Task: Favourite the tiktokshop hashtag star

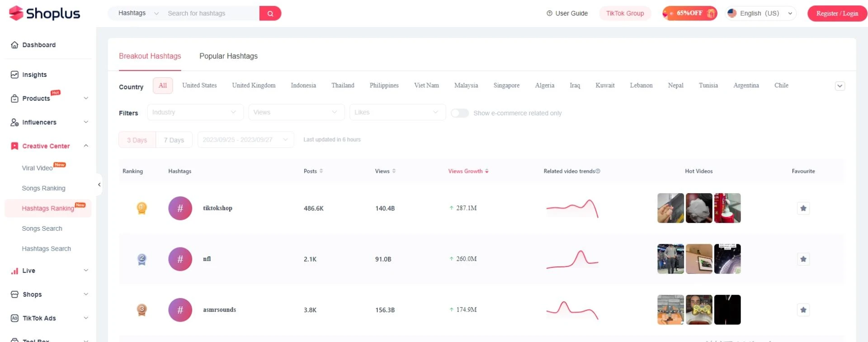Action: click(803, 208)
